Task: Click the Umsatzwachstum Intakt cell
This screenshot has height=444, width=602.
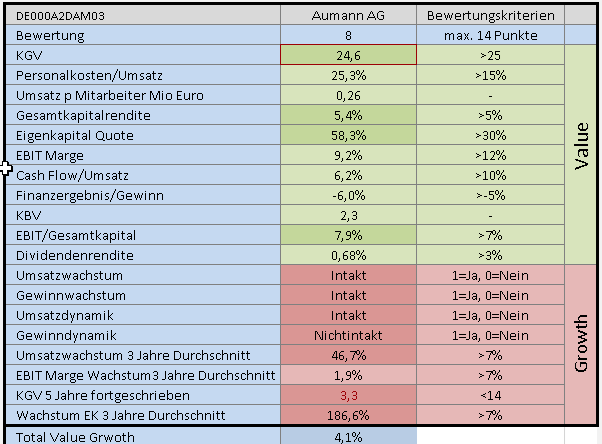Action: (x=348, y=275)
